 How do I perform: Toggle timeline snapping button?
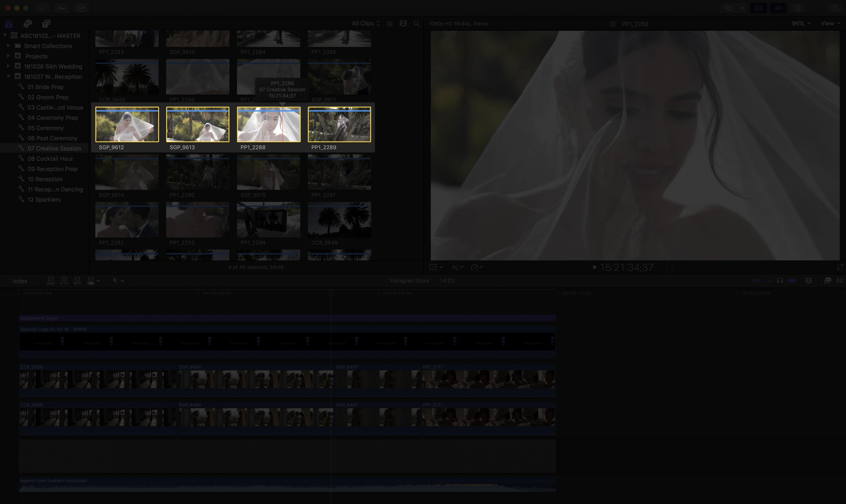coord(792,280)
